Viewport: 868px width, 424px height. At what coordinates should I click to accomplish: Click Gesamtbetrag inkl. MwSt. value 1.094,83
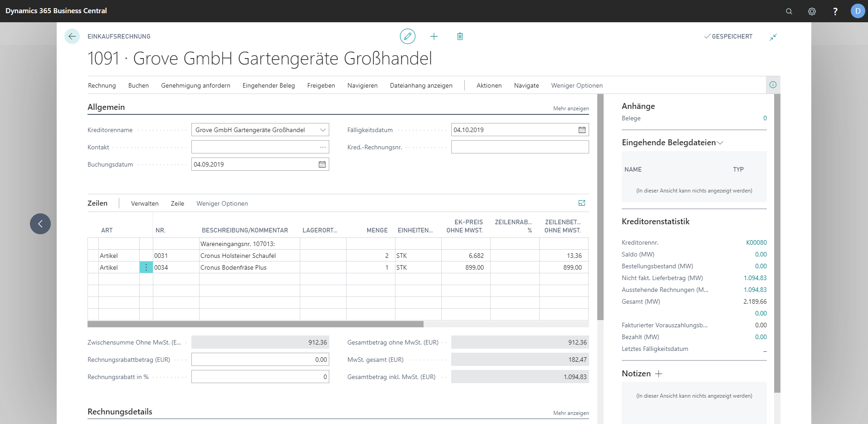click(x=520, y=377)
